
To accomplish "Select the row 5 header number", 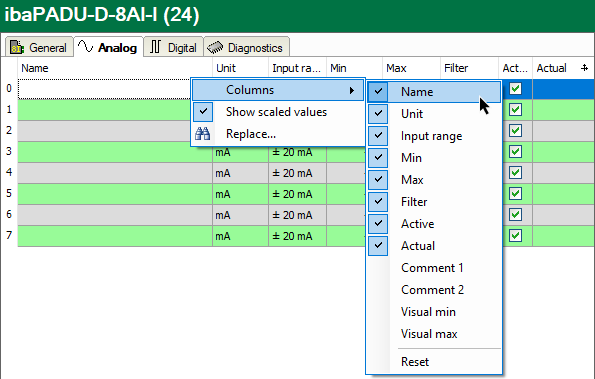I will pos(9,193).
